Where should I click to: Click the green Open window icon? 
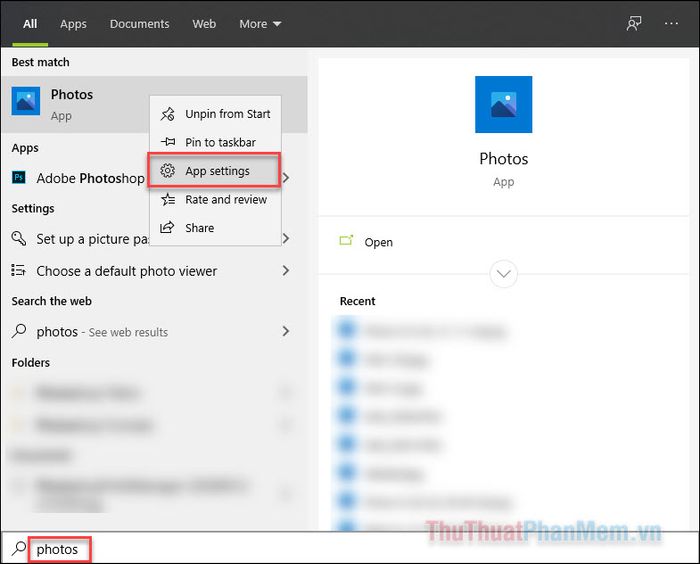(346, 241)
